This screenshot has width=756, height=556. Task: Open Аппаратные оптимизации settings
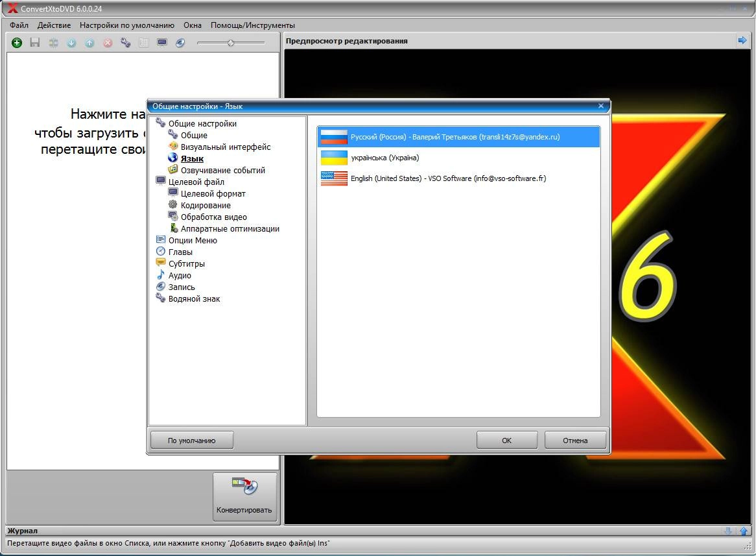click(230, 228)
